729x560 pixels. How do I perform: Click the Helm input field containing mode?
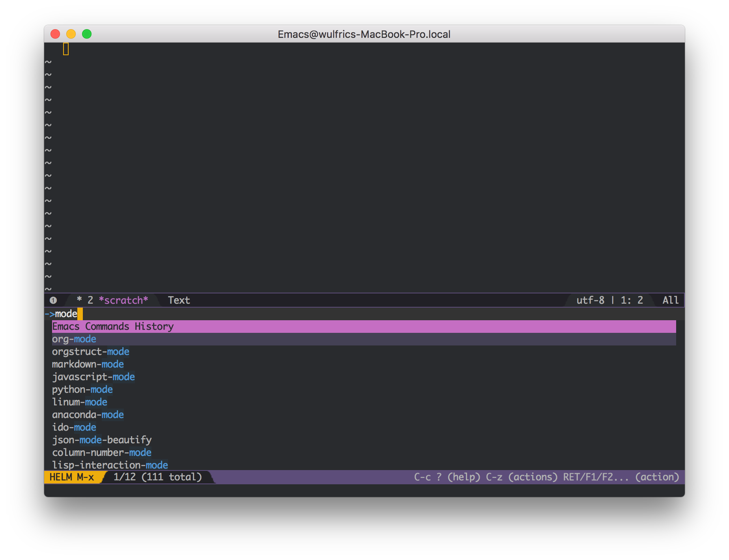tap(66, 314)
